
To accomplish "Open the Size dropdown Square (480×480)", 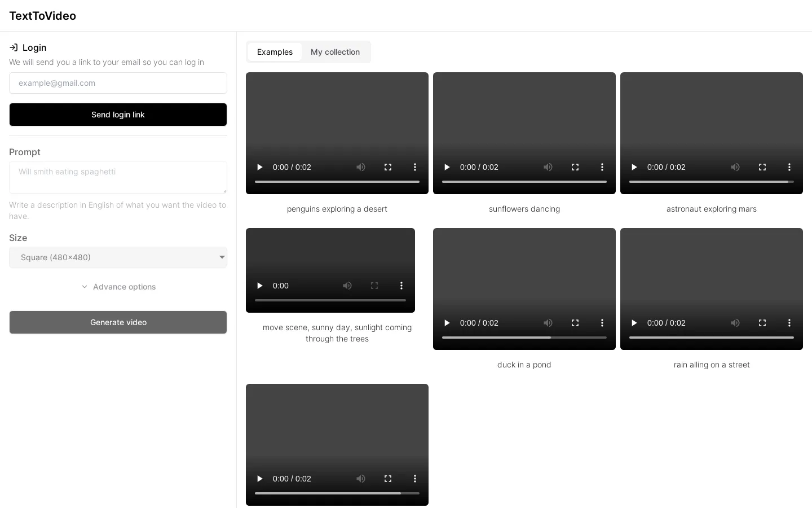I will click(x=118, y=257).
